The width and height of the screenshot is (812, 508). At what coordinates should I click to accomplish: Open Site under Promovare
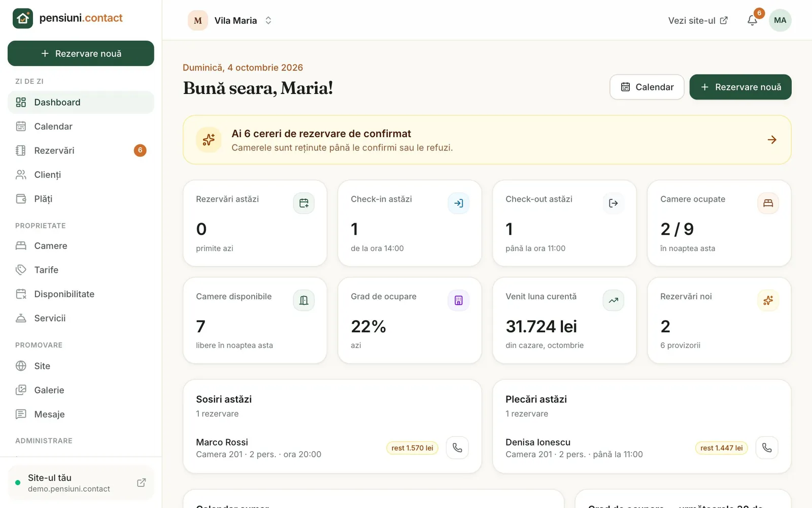[81, 366]
